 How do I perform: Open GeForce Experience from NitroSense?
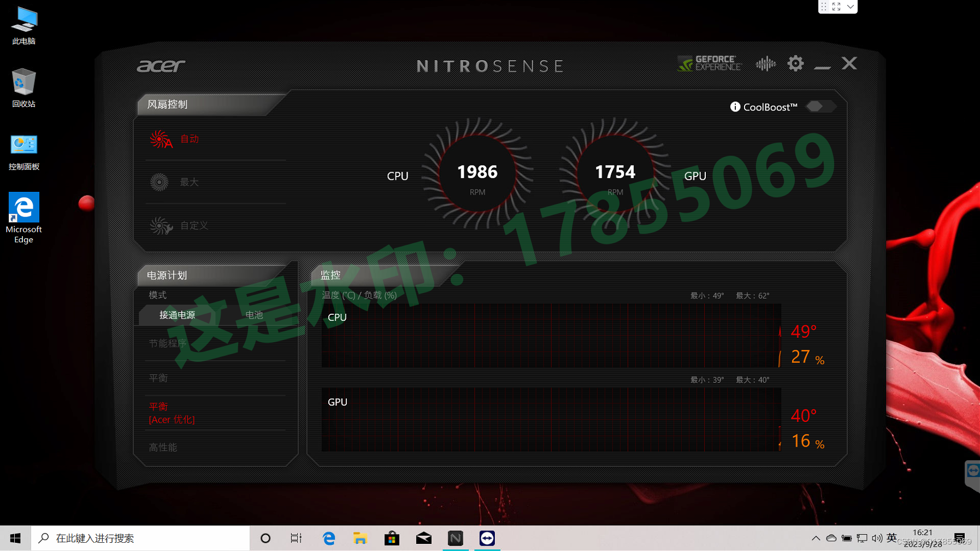point(709,64)
